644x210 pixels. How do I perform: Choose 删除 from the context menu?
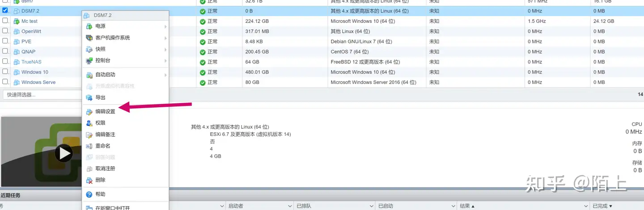click(126, 180)
